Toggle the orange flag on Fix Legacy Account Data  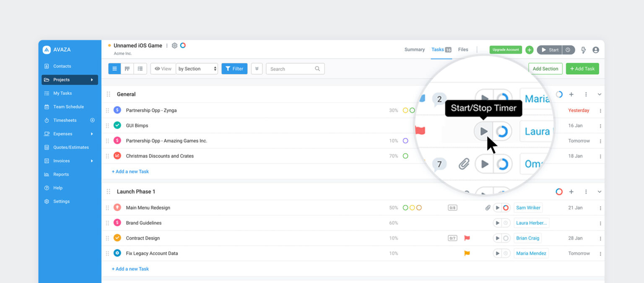[467, 253]
